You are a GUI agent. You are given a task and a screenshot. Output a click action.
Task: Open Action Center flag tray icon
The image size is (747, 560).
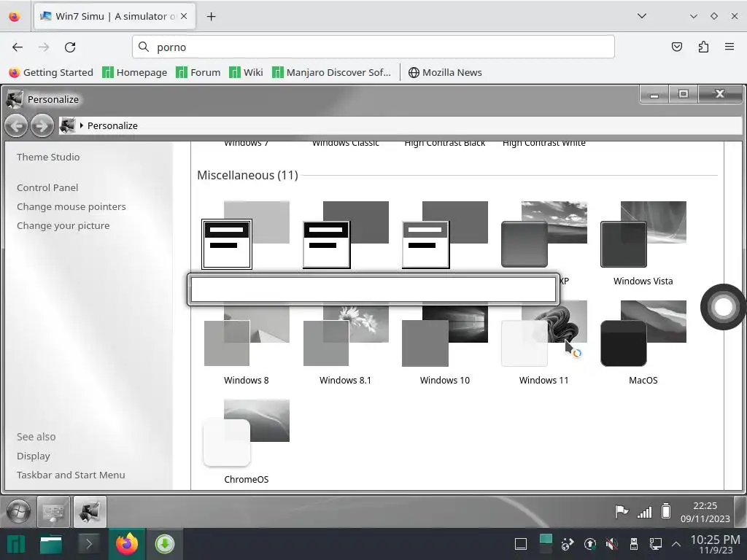(x=622, y=512)
